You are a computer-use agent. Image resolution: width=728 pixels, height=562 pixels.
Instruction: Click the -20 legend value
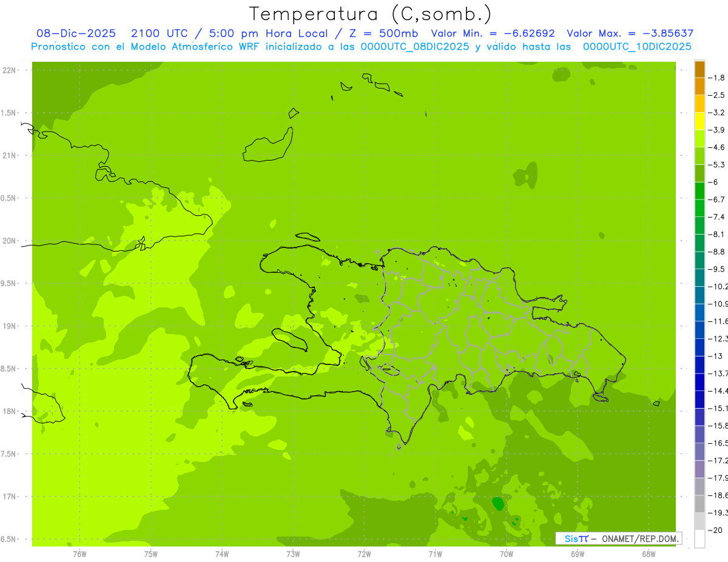tap(715, 530)
